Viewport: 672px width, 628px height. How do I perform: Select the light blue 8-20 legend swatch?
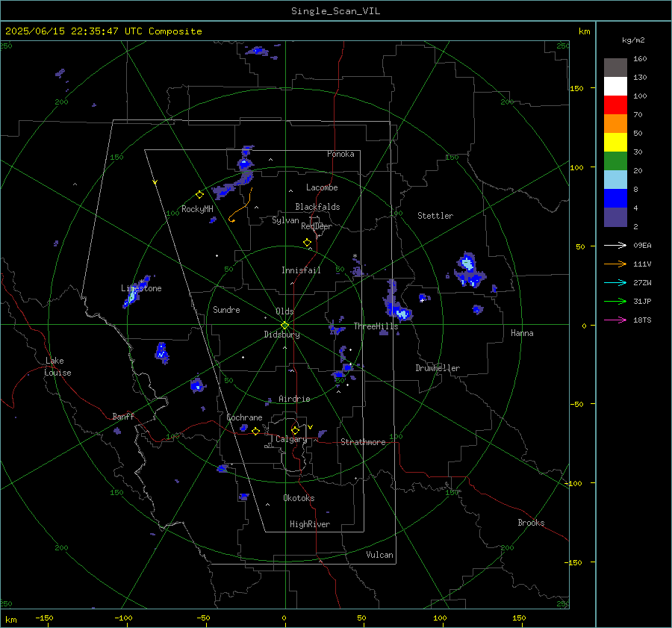(x=615, y=180)
